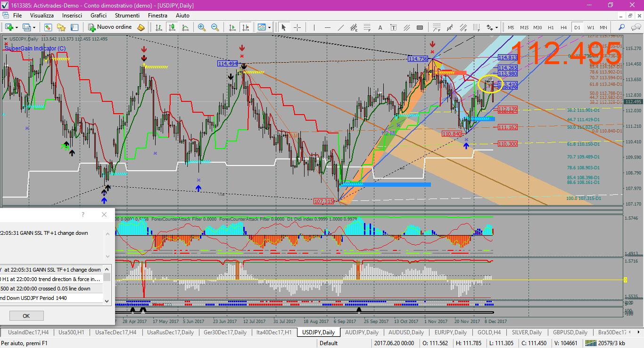Viewport: 644px width, 348px height.
Task: Open the Inserisci menu
Action: click(x=72, y=16)
